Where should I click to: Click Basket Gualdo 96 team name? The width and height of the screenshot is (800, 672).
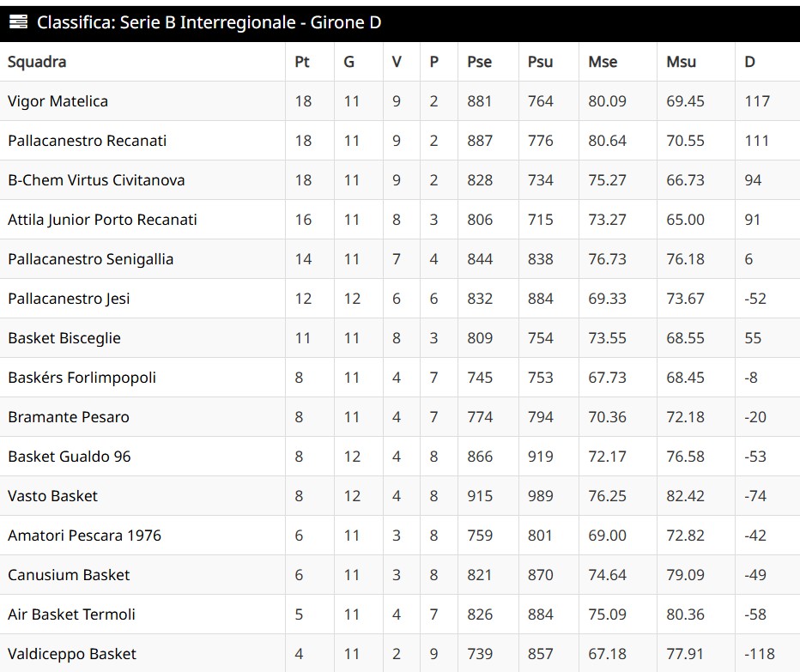pos(70,457)
